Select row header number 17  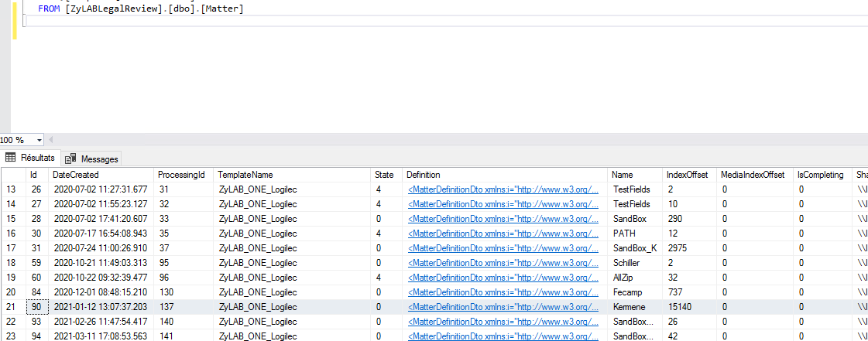13,248
